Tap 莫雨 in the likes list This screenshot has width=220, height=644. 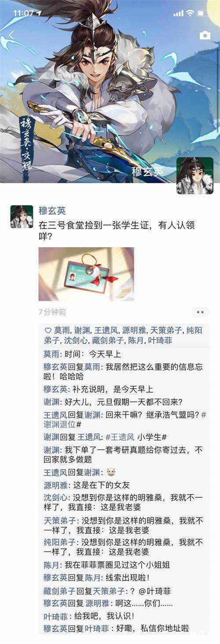(x=62, y=330)
